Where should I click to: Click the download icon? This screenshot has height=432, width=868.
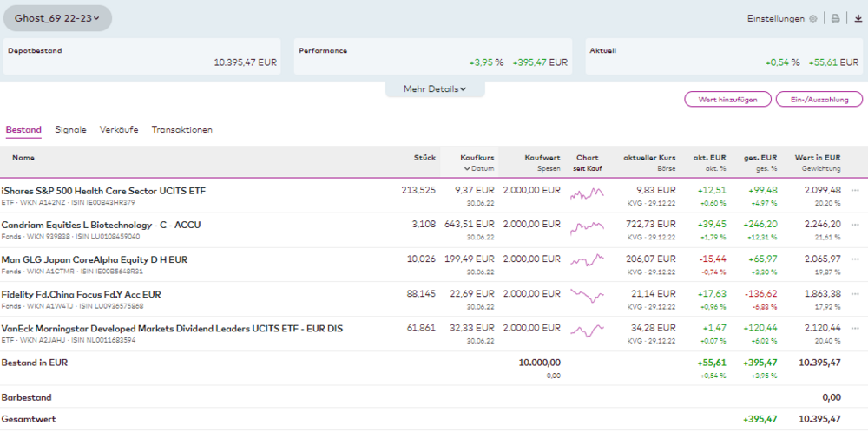click(x=858, y=19)
